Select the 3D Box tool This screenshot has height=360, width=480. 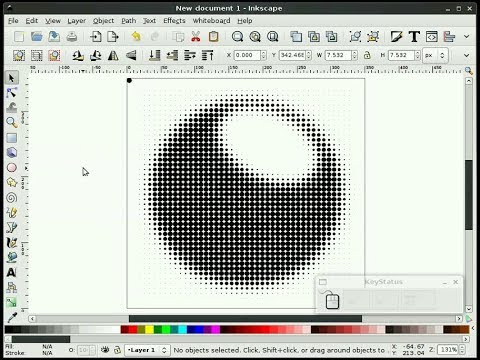[x=12, y=152]
